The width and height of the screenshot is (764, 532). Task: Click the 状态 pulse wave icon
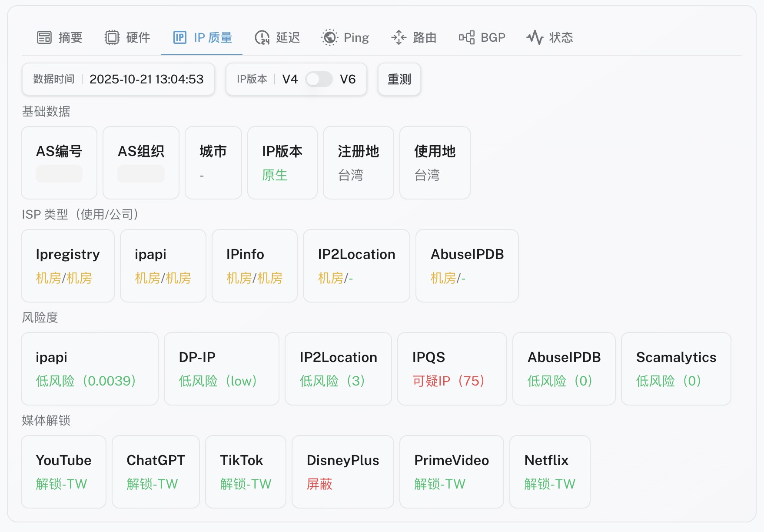tap(535, 38)
